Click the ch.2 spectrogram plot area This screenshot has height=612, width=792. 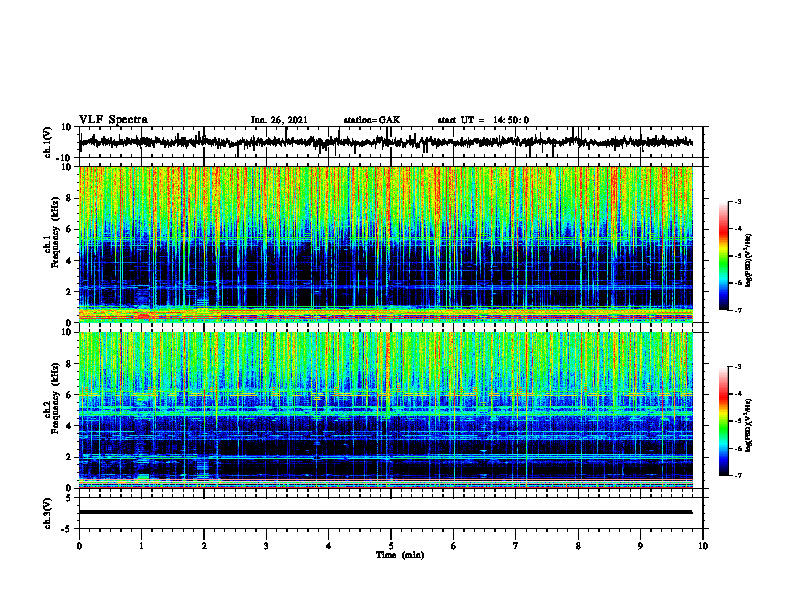tap(386, 410)
